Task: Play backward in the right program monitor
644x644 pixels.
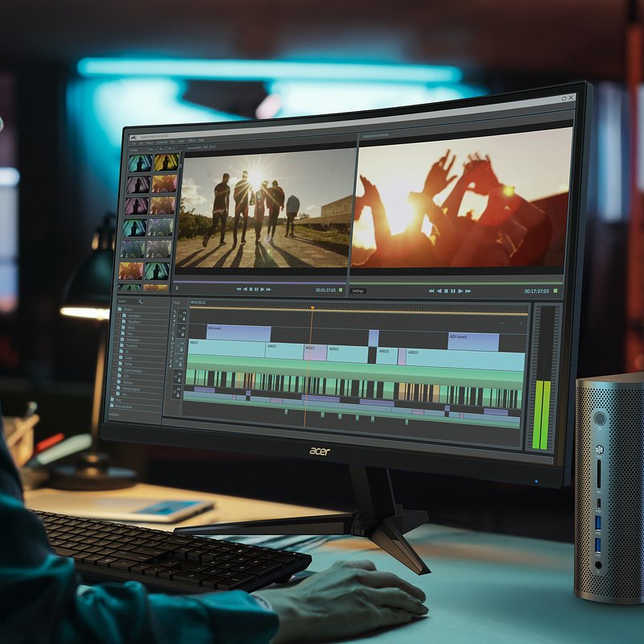Action: pyautogui.click(x=439, y=291)
